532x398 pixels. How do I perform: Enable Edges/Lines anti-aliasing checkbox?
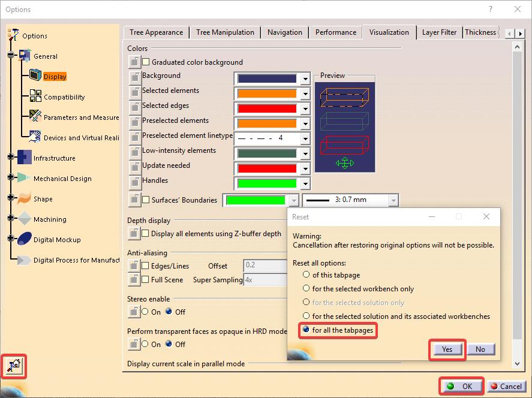145,266
